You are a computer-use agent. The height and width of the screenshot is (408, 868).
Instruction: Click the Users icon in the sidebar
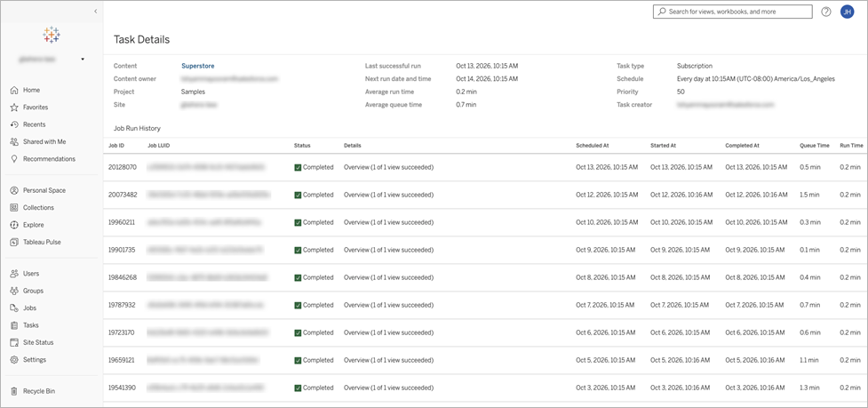point(14,274)
